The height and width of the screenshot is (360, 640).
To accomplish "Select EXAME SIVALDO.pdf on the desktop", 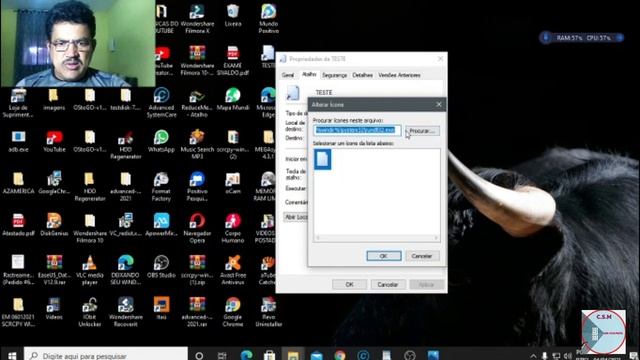I will [233, 60].
